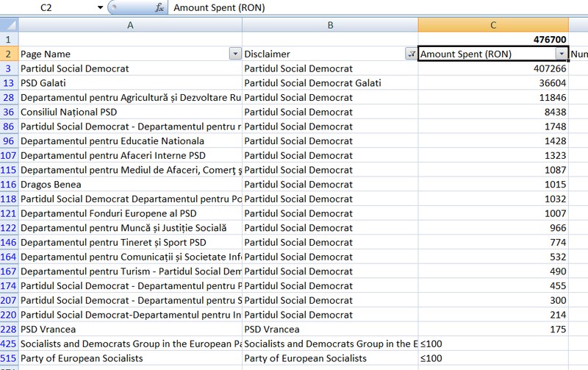This screenshot has width=588, height=370.
Task: Select column A header
Action: 130,25
